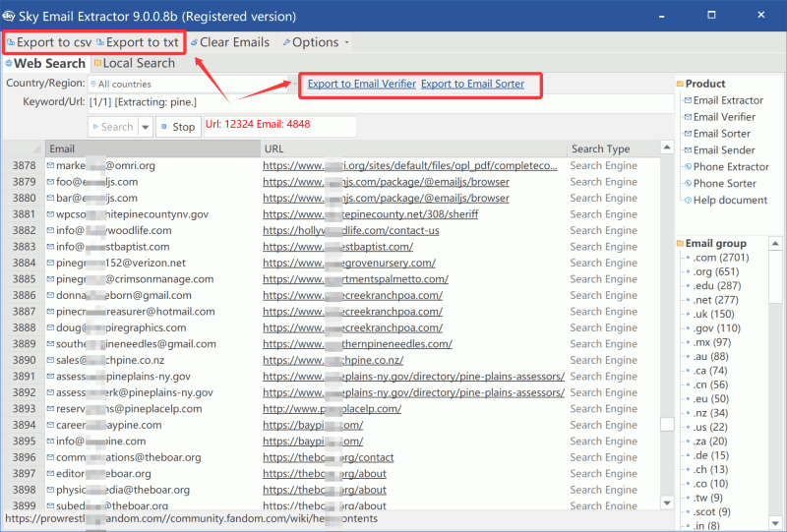Open the Country/Region combo box
Viewport: 787px width, 532px height.
point(193,84)
